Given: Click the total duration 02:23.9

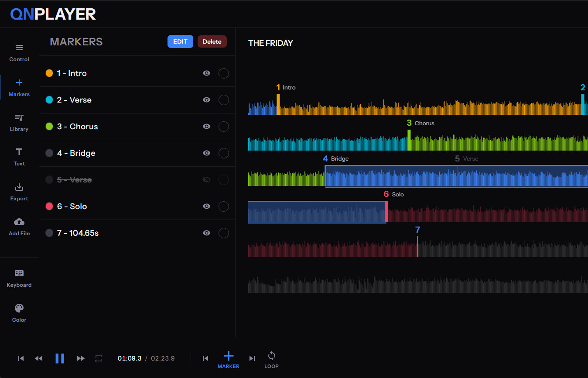Looking at the screenshot, I should (163, 358).
